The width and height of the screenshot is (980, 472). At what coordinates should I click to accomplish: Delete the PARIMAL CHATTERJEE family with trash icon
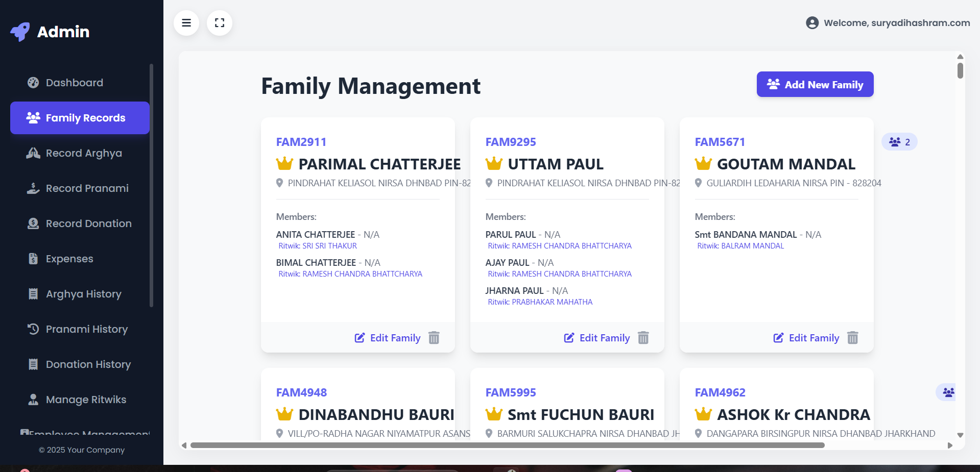point(434,338)
